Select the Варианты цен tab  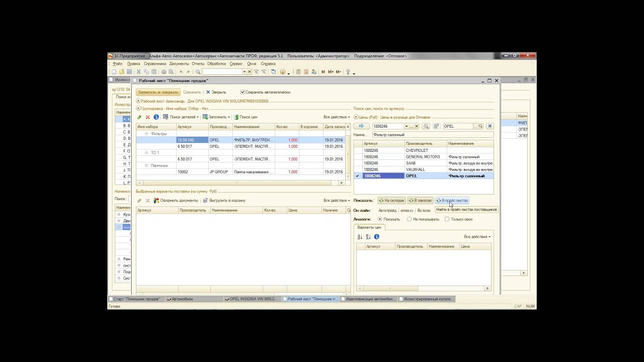tap(369, 227)
